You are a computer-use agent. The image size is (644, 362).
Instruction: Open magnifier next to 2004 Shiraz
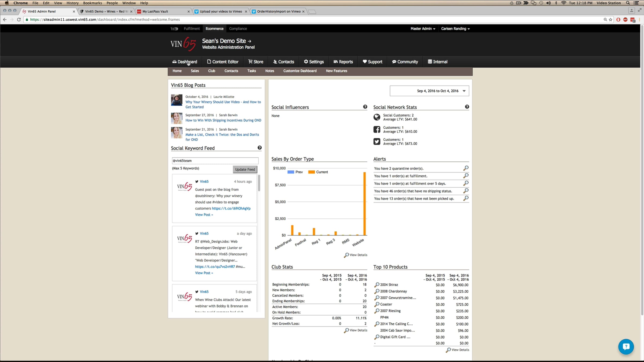point(377,285)
